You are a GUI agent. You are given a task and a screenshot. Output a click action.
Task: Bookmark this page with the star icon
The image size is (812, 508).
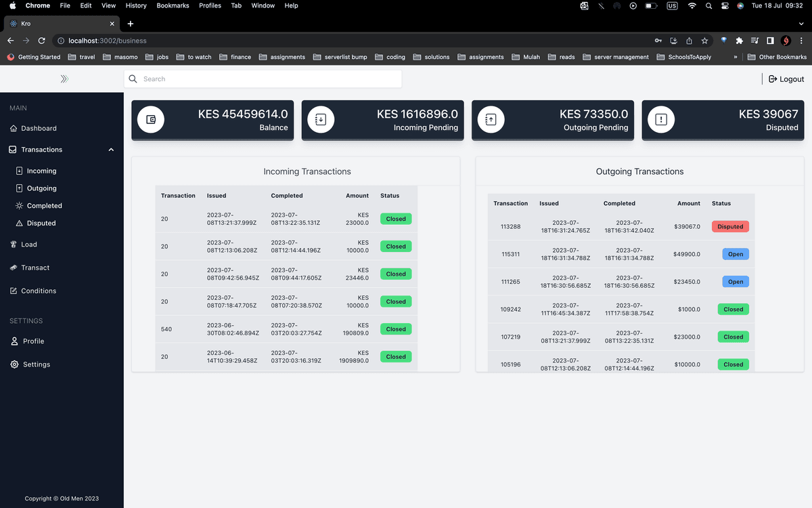tap(704, 41)
